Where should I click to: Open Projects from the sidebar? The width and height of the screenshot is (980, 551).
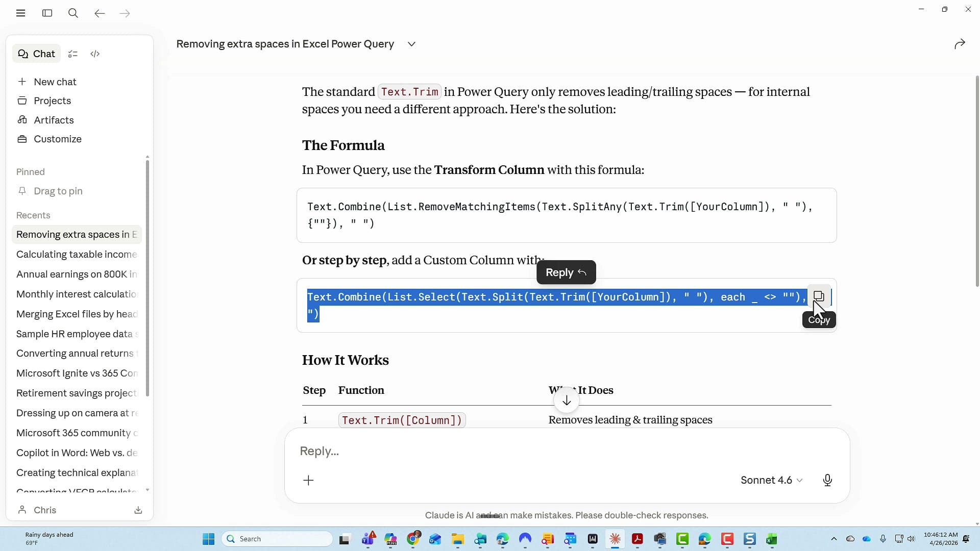click(x=52, y=101)
